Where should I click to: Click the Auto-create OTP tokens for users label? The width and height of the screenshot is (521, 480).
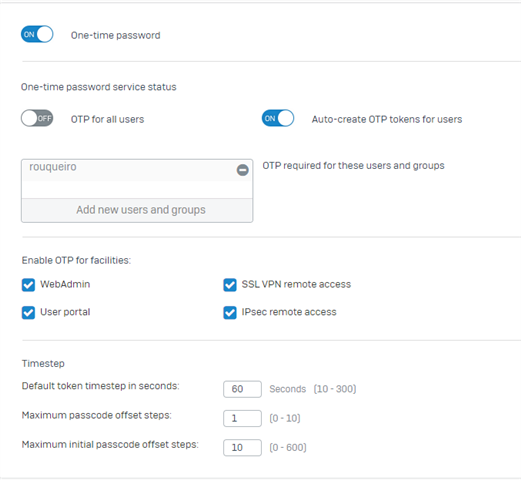[387, 119]
